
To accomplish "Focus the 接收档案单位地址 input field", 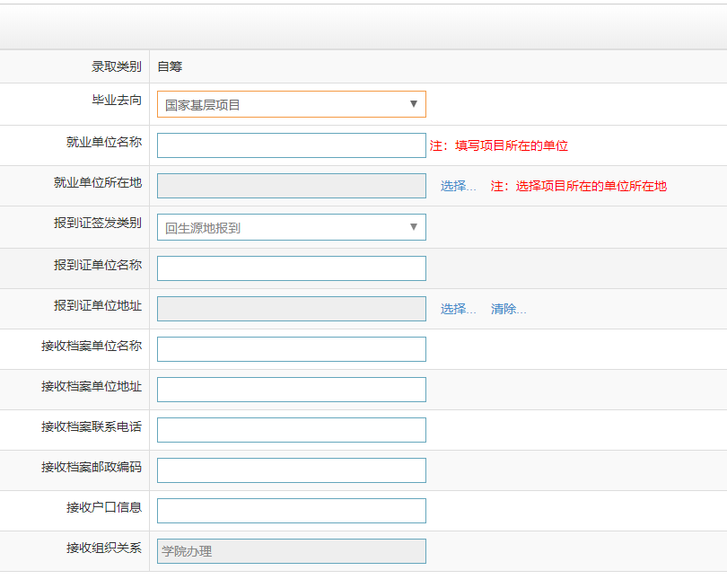I will click(x=291, y=390).
